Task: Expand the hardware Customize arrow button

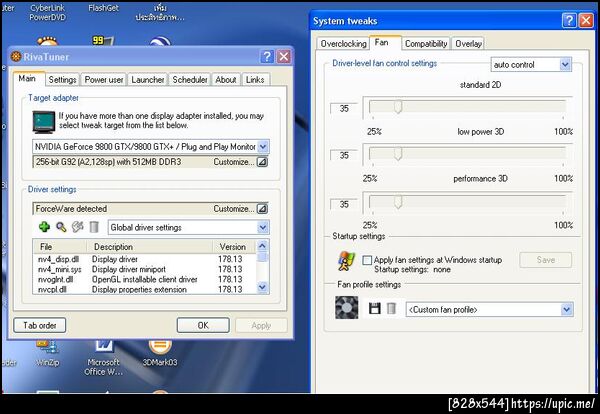Action: coord(262,162)
